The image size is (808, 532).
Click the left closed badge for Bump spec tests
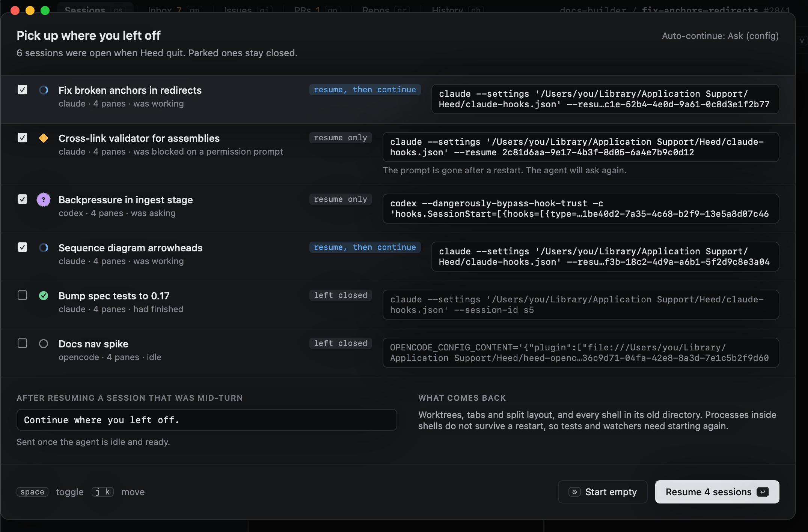(341, 295)
